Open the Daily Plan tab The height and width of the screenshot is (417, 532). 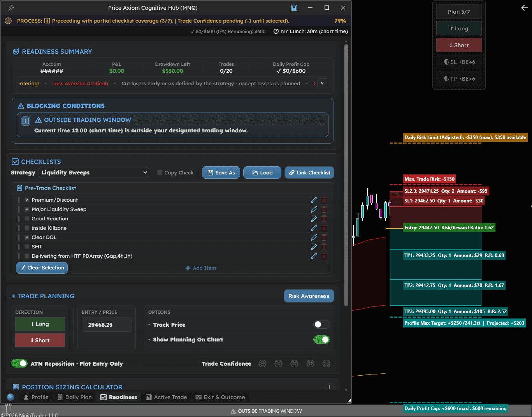click(x=74, y=397)
